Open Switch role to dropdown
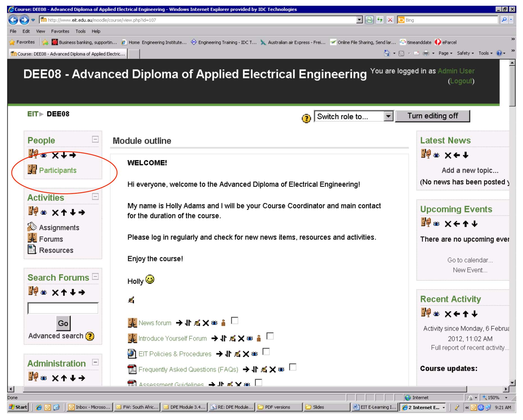 (388, 116)
